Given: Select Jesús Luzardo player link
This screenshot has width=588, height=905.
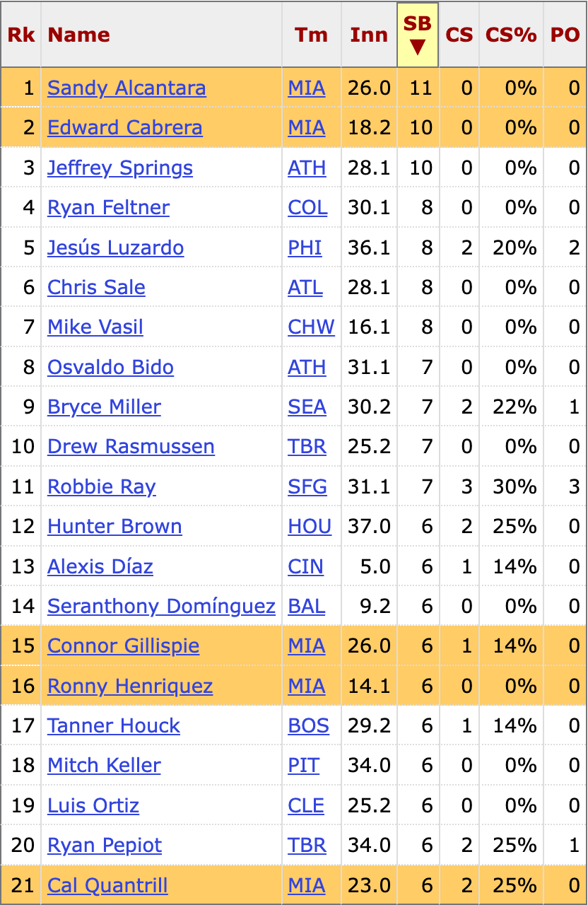Looking at the screenshot, I should coord(116,248).
